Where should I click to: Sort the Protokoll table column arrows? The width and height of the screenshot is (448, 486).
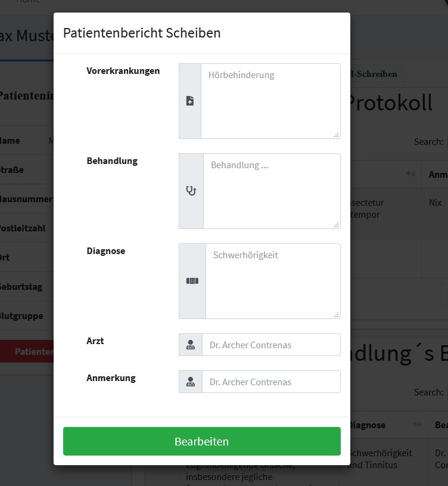tap(411, 174)
